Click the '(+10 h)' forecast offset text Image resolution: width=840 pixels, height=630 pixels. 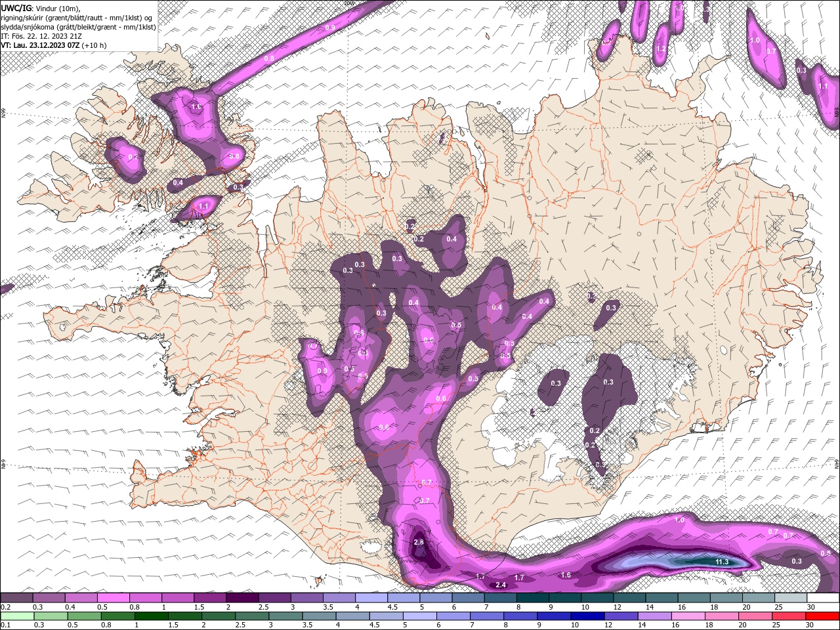point(94,45)
